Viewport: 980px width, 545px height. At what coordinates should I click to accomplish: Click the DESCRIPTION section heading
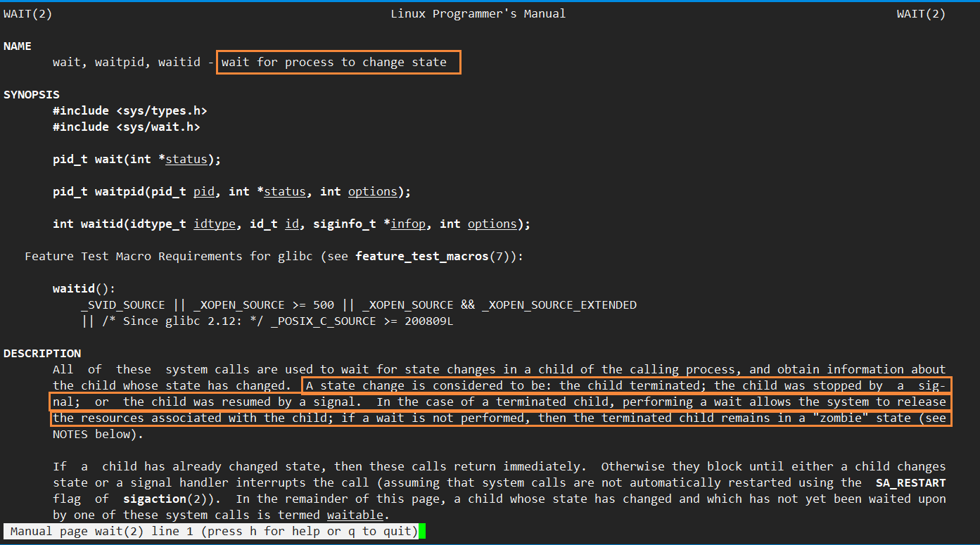42,354
